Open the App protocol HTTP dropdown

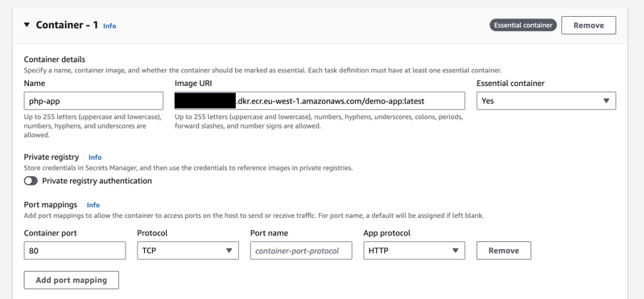point(414,251)
